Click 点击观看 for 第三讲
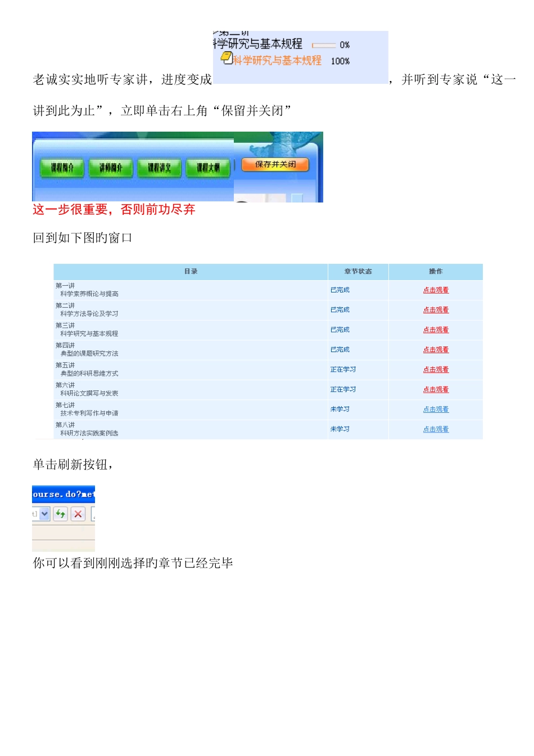534x756 pixels. [x=436, y=330]
